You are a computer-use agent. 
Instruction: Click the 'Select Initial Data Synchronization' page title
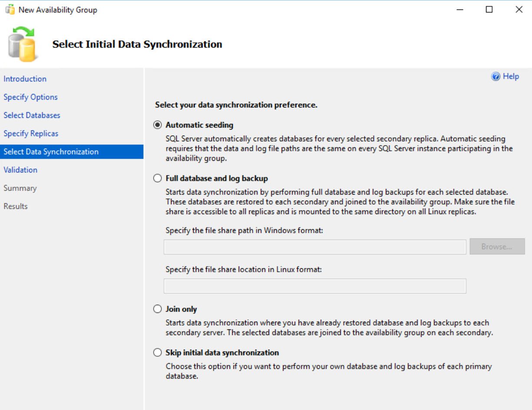pos(137,44)
